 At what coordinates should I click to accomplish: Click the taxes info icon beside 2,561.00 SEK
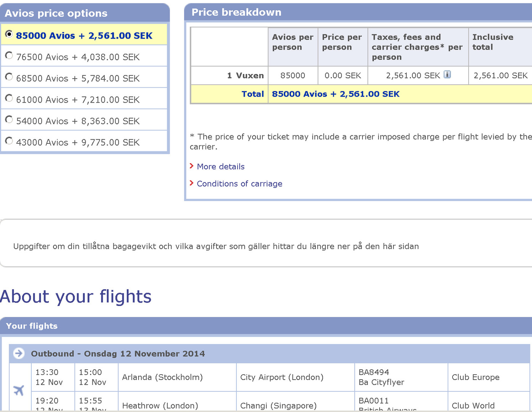(447, 75)
